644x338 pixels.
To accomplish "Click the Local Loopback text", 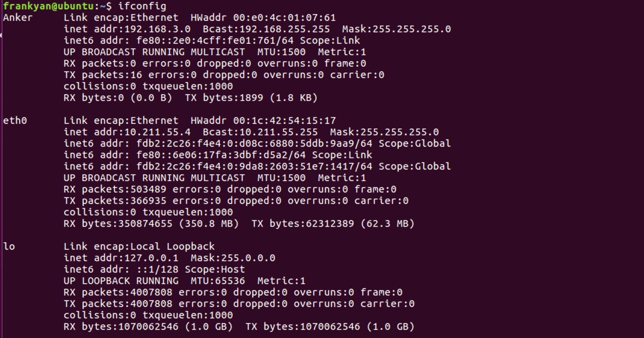I will point(172,247).
